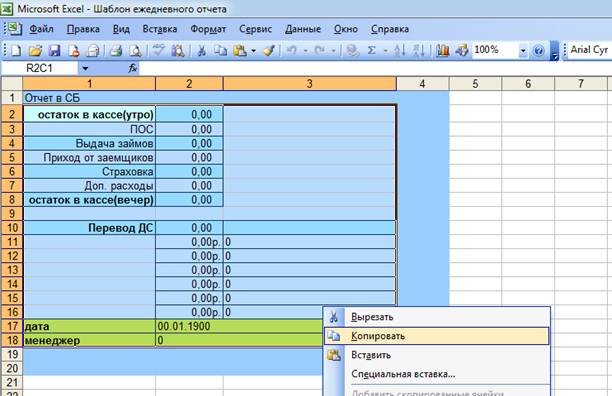This screenshot has width=612, height=396.
Task: Save the workbook with the floppy icon
Action: coord(54,51)
